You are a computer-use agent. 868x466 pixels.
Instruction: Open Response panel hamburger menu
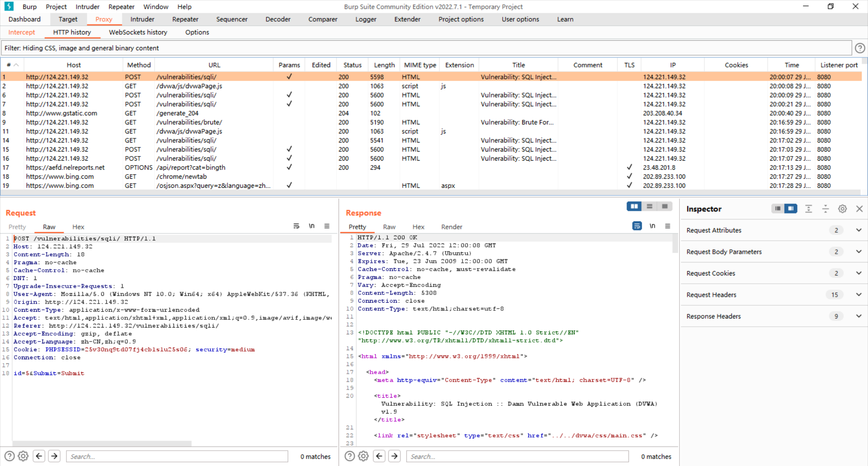tap(668, 226)
